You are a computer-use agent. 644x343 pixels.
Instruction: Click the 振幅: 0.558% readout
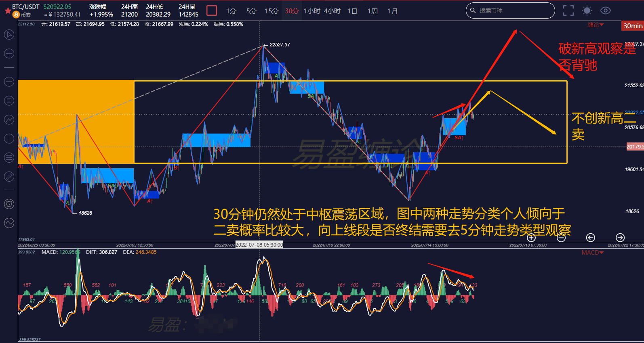228,24
